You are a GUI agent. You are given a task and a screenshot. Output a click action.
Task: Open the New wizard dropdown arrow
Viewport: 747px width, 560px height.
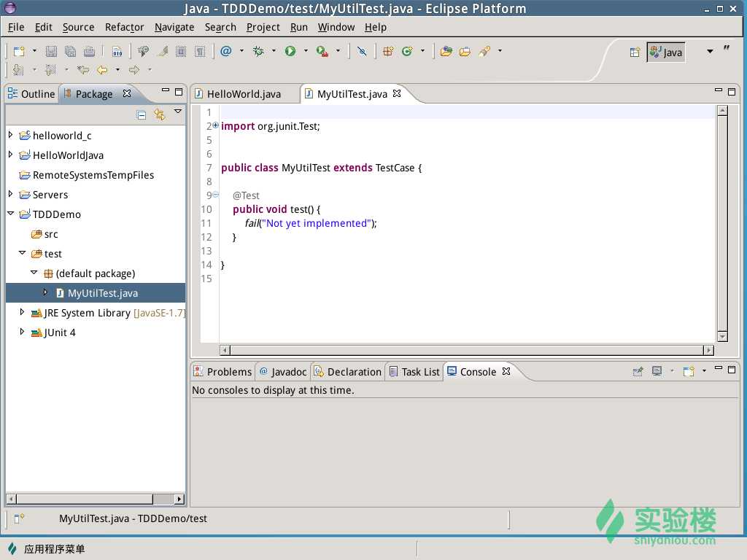coord(34,50)
